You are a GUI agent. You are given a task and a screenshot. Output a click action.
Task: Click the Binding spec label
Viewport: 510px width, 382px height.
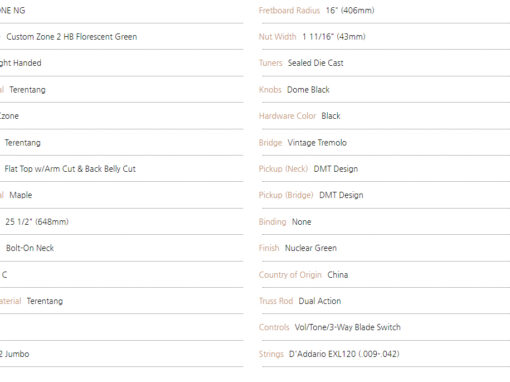[272, 222]
